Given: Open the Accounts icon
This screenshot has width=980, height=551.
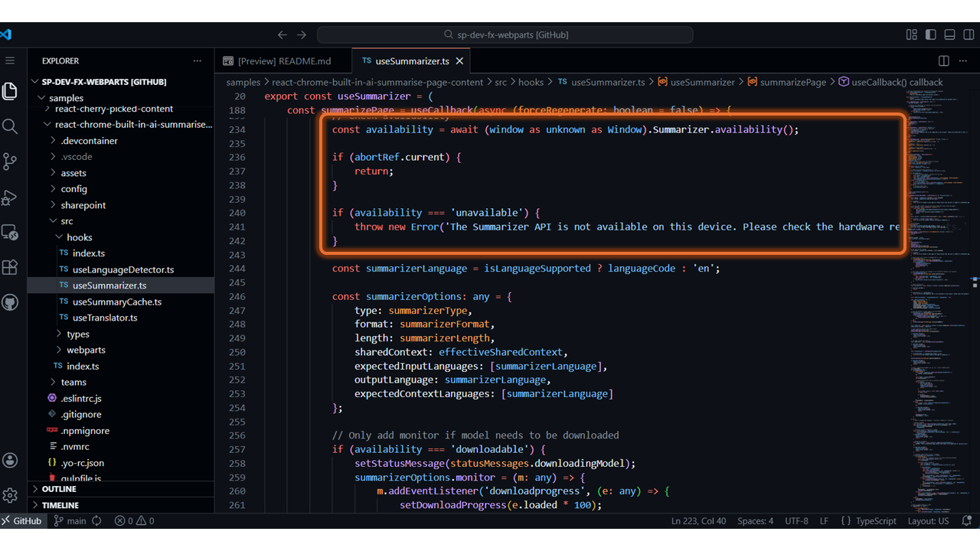Looking at the screenshot, I should [10, 460].
